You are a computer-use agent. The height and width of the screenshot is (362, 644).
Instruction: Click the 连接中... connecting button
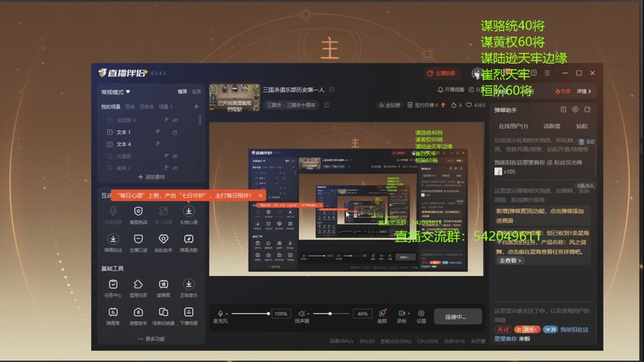[457, 316]
